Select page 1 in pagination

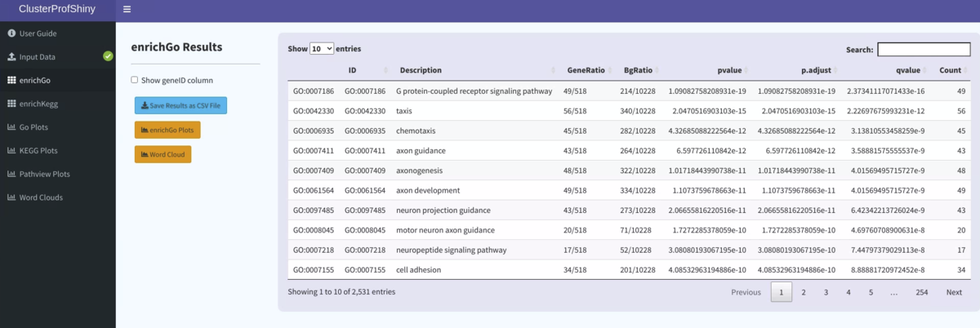(781, 292)
